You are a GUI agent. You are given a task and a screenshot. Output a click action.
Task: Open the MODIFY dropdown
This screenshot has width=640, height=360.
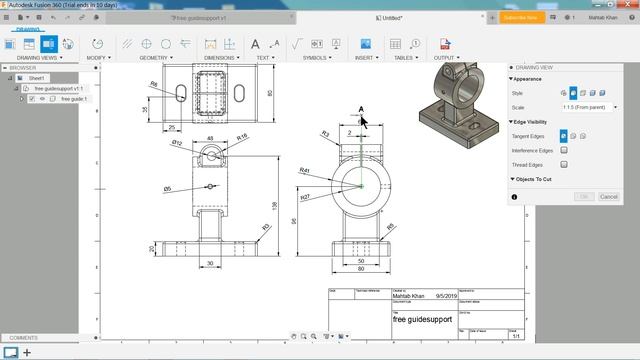(x=98, y=58)
